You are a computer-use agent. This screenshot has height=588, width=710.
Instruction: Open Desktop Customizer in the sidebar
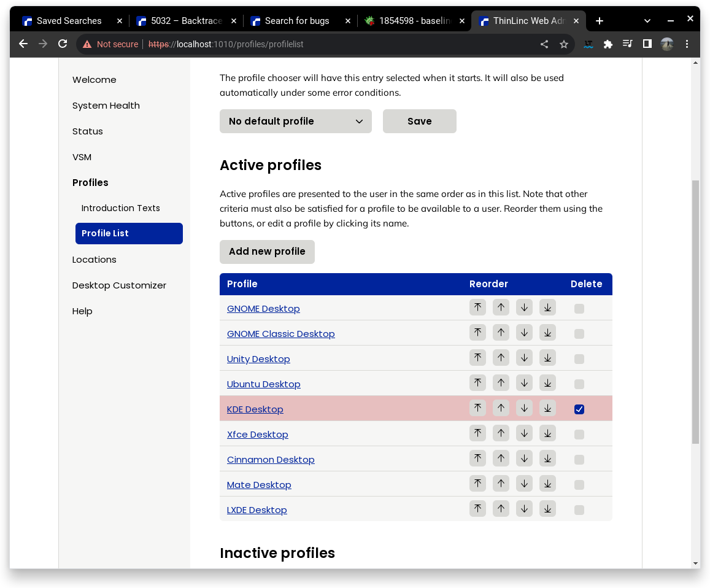119,285
